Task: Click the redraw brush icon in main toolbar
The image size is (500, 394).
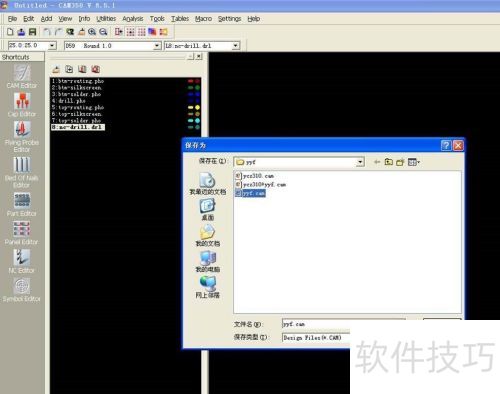Action: click(81, 32)
